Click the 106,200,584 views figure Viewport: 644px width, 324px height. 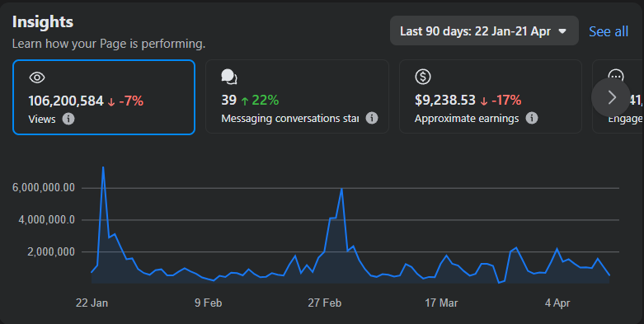point(66,101)
